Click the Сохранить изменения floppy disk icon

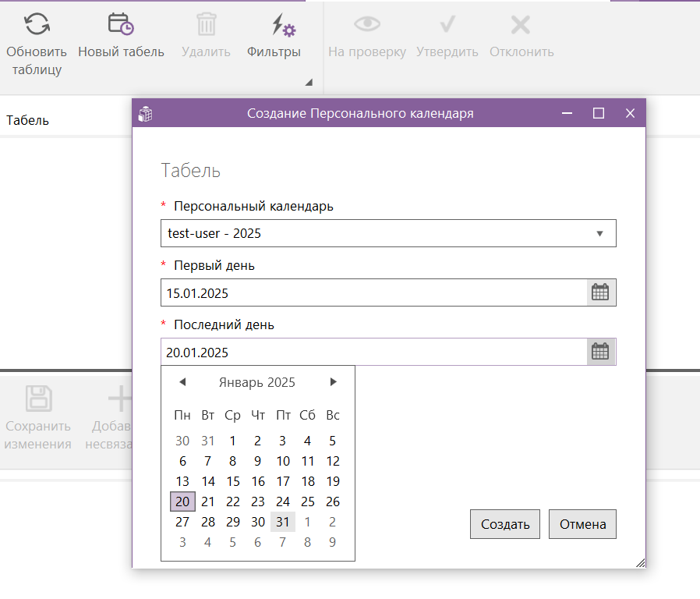(38, 398)
